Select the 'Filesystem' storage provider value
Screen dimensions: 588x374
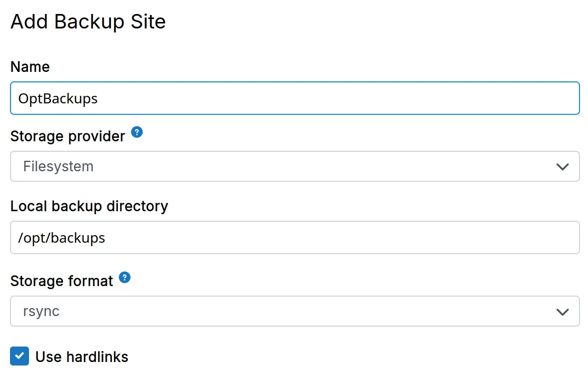[58, 166]
